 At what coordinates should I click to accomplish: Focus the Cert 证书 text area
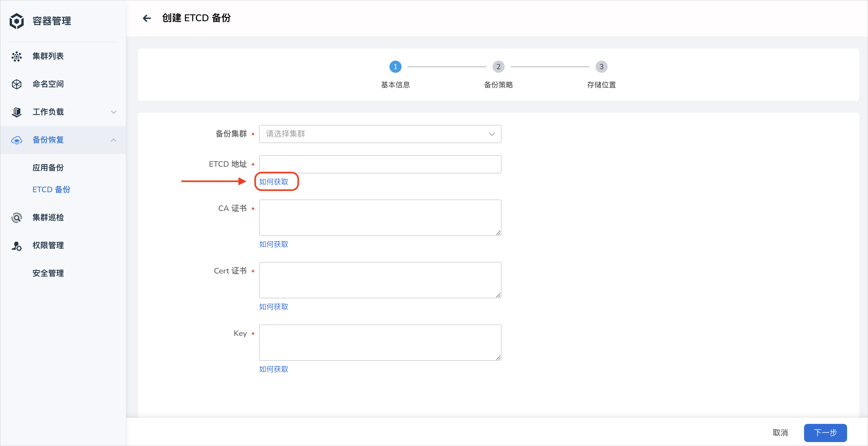[x=380, y=280]
